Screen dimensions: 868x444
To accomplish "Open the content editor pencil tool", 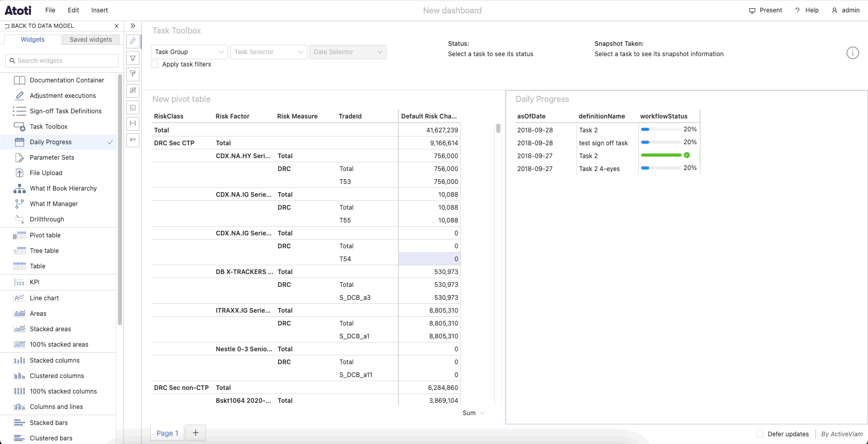I will pos(133,41).
